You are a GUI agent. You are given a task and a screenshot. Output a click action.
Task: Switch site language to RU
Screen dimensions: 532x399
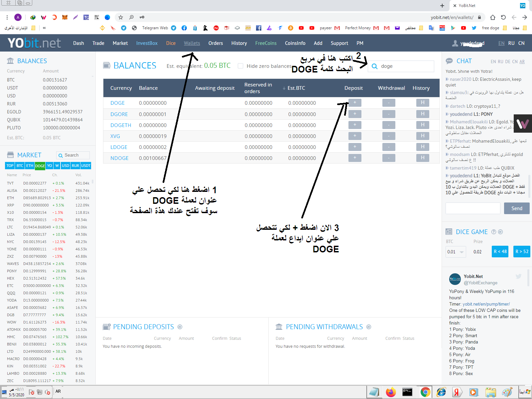511,43
